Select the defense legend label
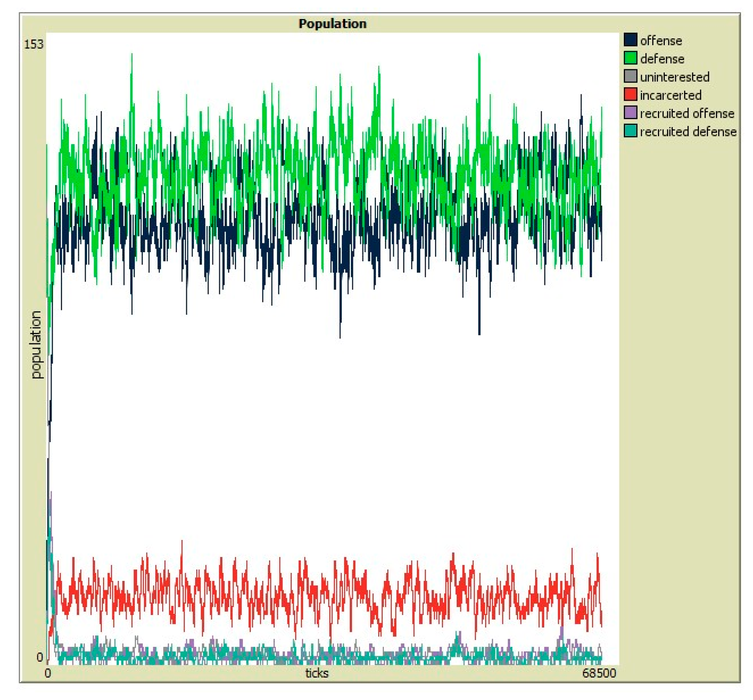Viewport: 753px width, 700px height. pos(662,59)
